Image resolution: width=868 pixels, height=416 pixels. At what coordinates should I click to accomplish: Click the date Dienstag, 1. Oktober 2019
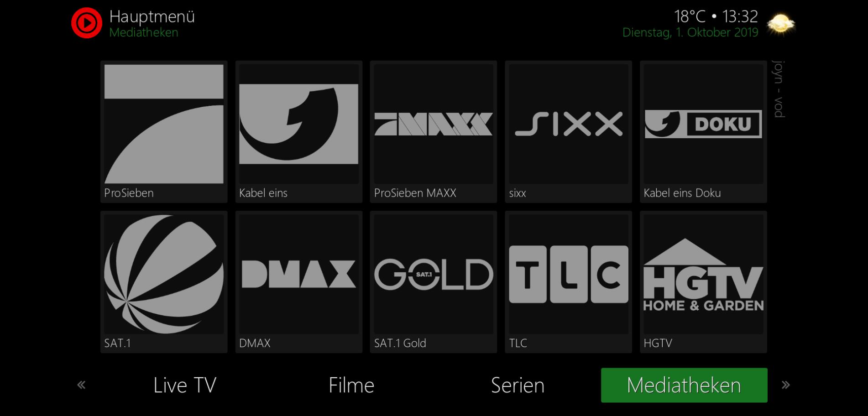690,32
